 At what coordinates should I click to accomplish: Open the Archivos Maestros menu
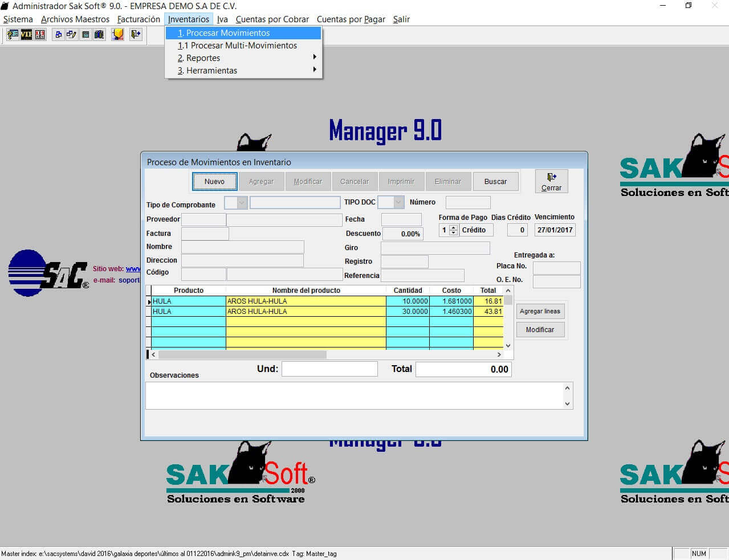[75, 19]
